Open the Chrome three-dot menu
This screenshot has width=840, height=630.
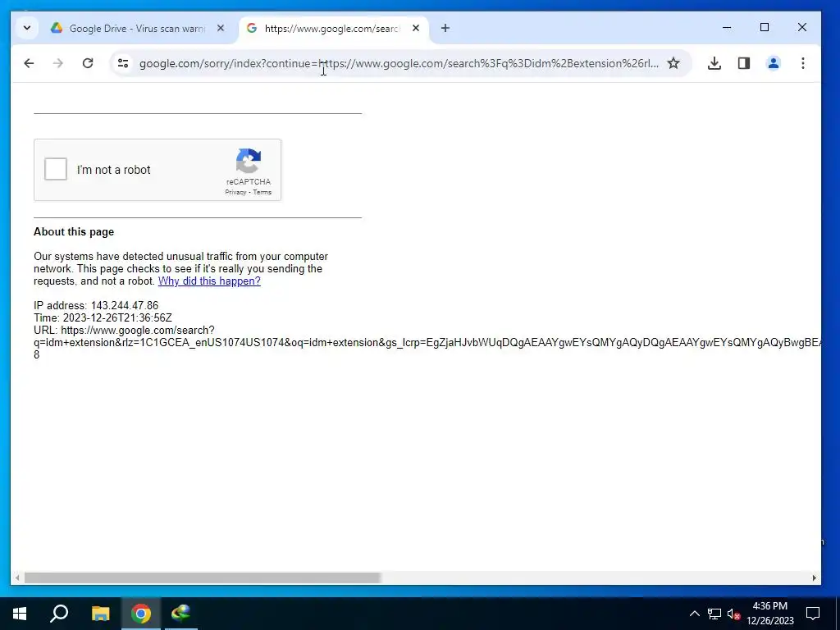[802, 63]
